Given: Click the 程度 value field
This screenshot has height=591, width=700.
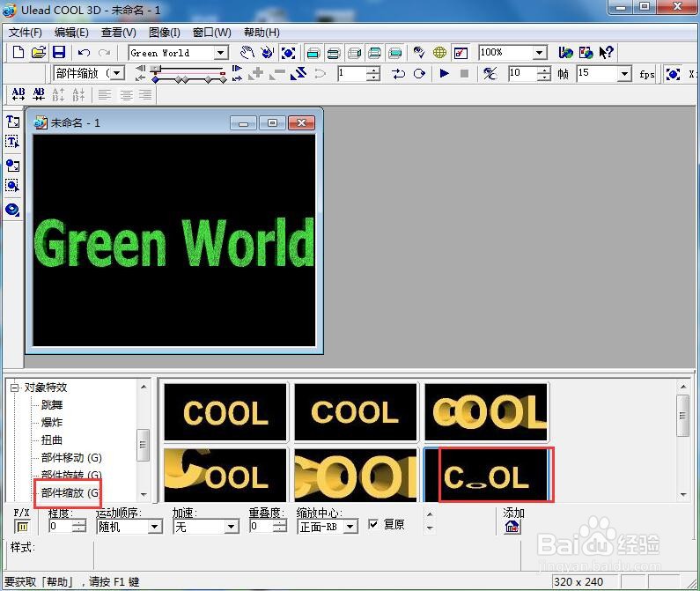Looking at the screenshot, I should click(x=60, y=527).
